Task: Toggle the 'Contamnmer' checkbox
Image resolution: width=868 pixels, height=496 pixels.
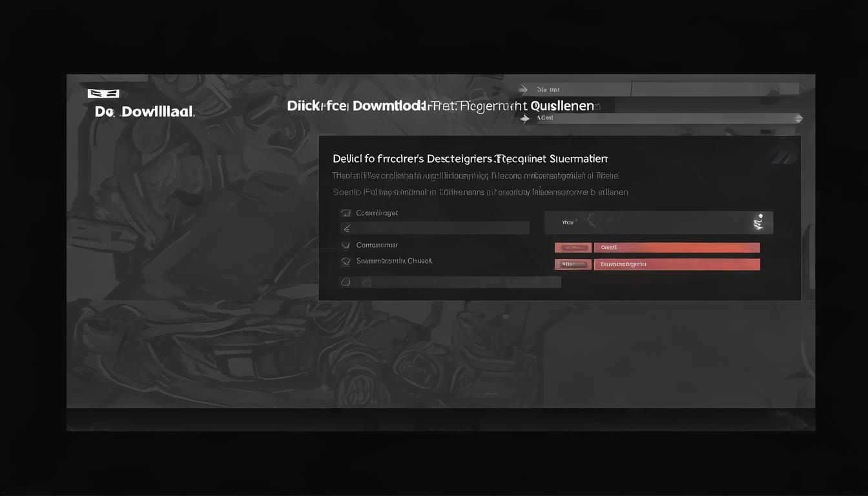Action: [x=346, y=245]
